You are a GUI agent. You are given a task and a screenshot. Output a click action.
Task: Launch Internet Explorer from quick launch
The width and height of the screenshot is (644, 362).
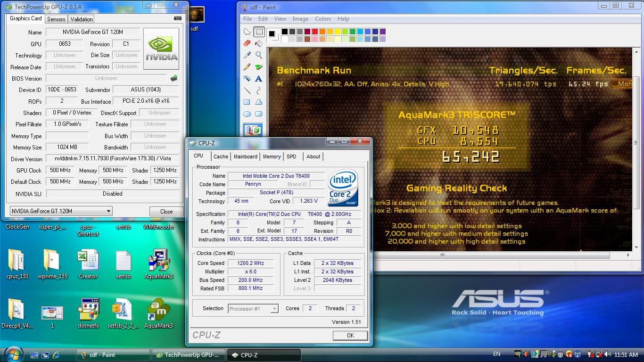click(56, 355)
